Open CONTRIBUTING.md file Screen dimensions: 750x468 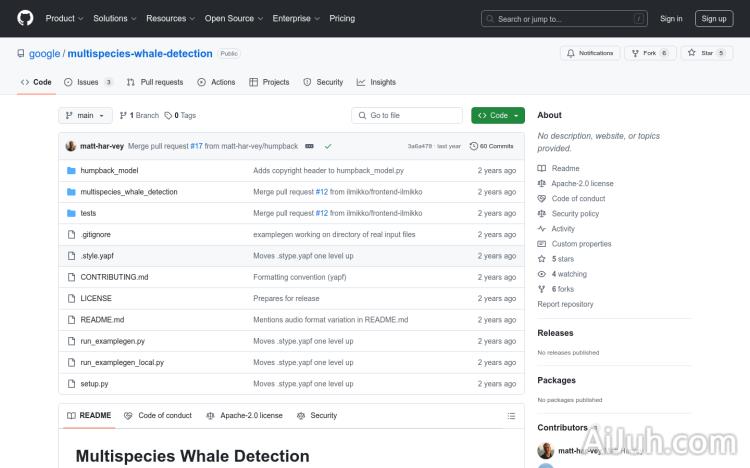tap(114, 277)
